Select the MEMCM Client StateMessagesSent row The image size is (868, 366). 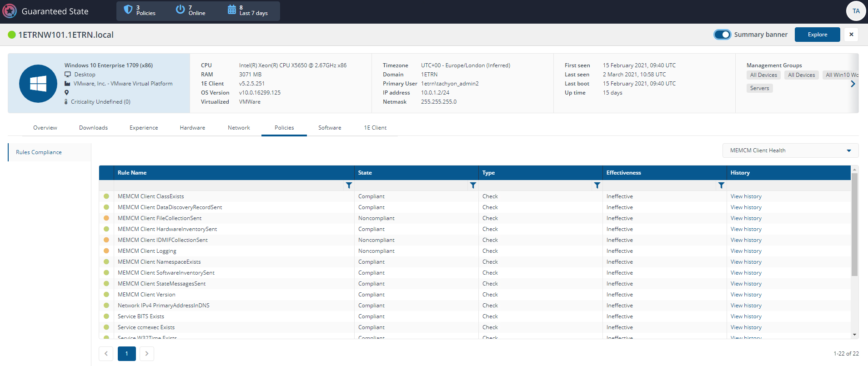[x=475, y=284]
